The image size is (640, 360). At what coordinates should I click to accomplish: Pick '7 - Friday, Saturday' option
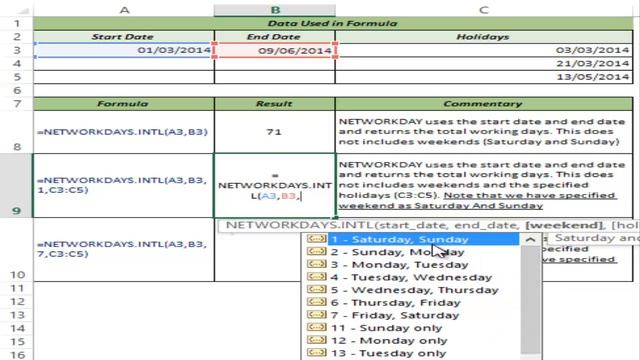[x=395, y=316]
